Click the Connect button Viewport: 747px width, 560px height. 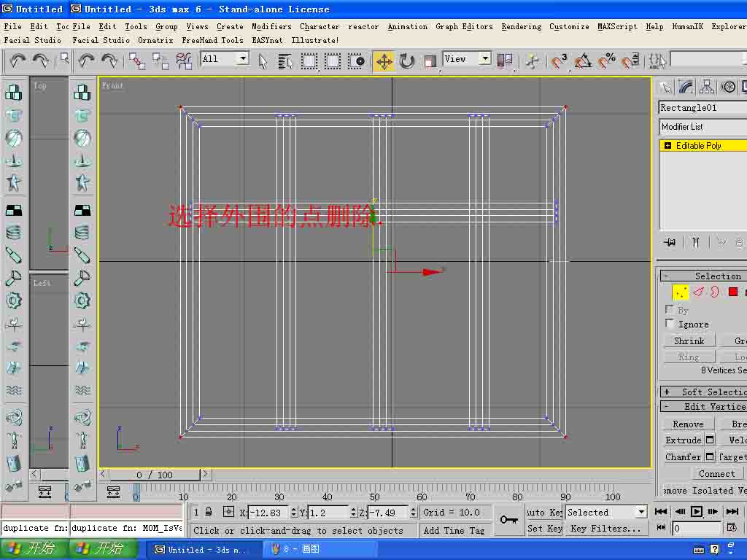[x=716, y=474]
